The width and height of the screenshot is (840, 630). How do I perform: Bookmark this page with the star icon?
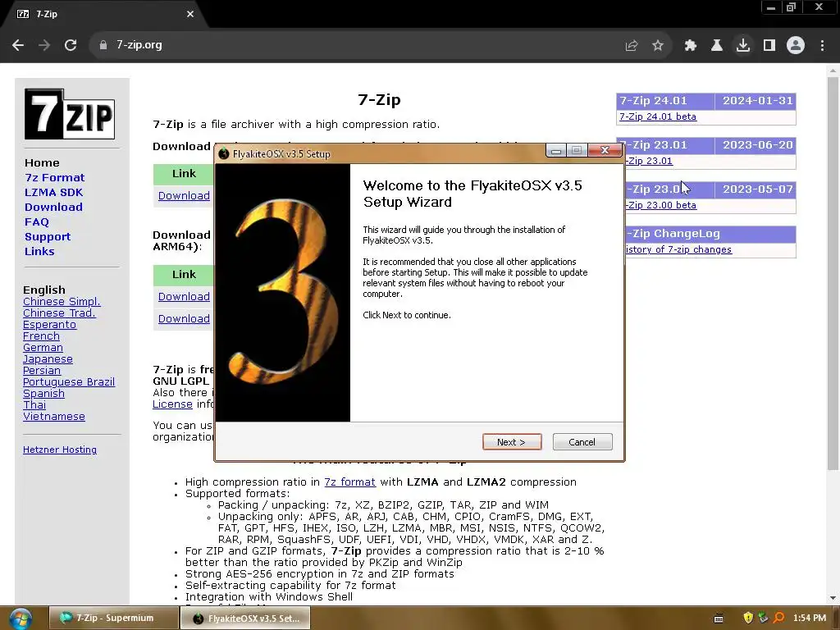(658, 46)
